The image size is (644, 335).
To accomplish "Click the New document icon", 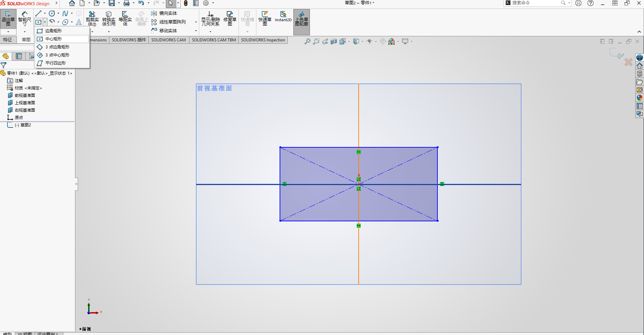I will [82, 3].
